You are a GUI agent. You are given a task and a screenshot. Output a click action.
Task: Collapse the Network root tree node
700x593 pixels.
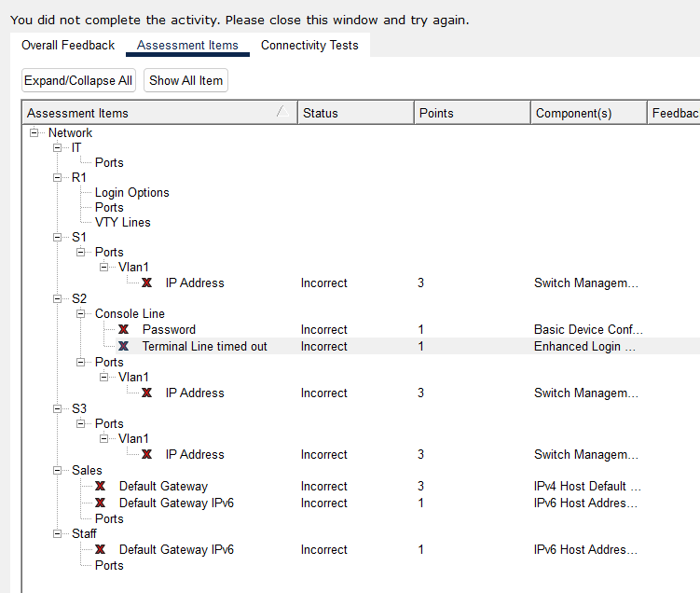[34, 133]
